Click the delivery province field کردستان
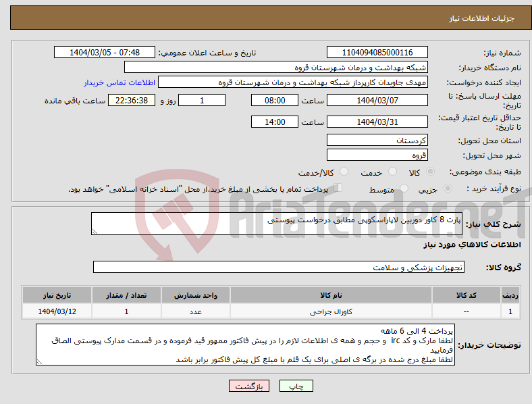 (x=377, y=140)
